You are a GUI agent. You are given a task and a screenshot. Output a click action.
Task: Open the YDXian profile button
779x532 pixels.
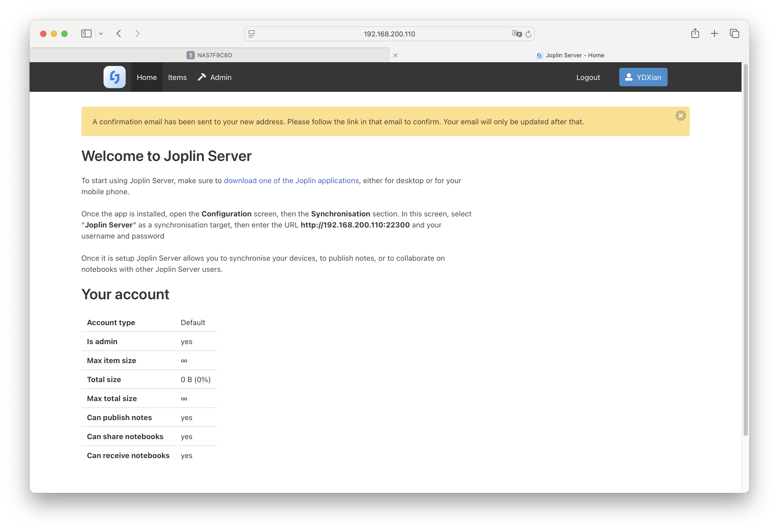643,77
